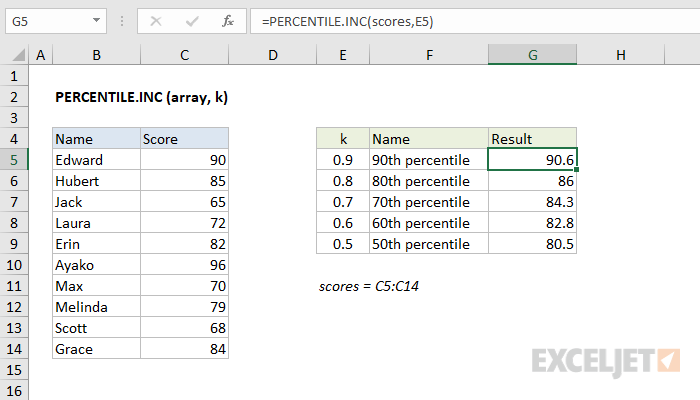Select cell with Ayako's score 96
The height and width of the screenshot is (400, 700).
point(184,264)
